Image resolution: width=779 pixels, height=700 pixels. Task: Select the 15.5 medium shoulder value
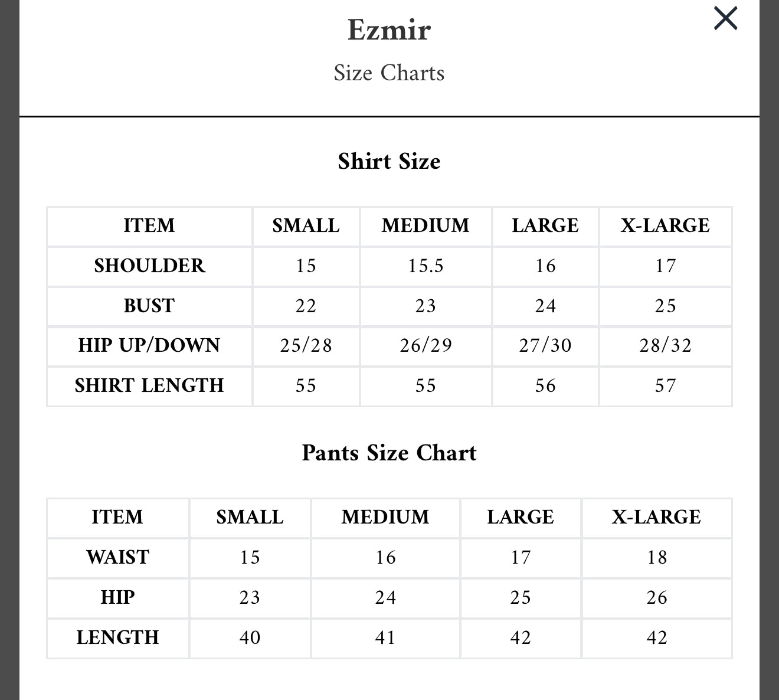coord(425,266)
